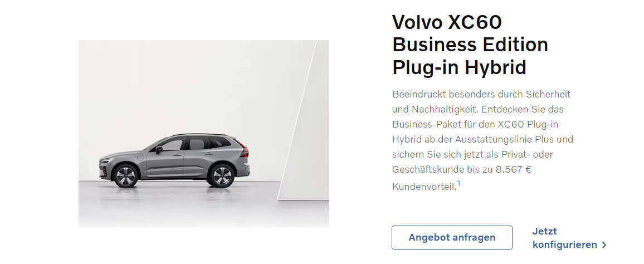Click the car's black roof rails
This screenshot has width=644, height=264.
[x=199, y=134]
